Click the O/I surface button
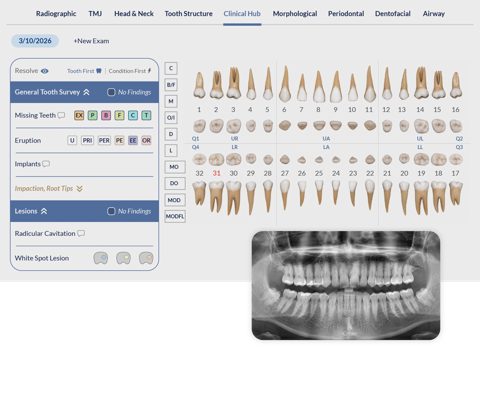The width and height of the screenshot is (480, 397). [171, 117]
